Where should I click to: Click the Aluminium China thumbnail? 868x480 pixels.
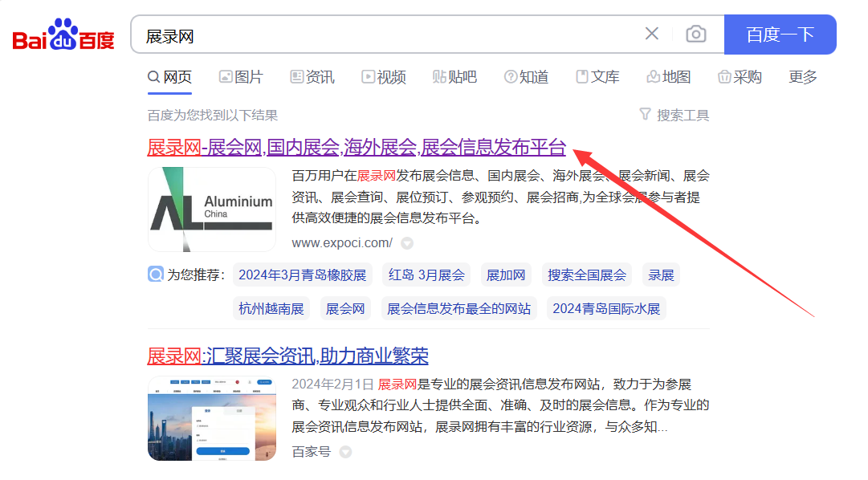(211, 209)
